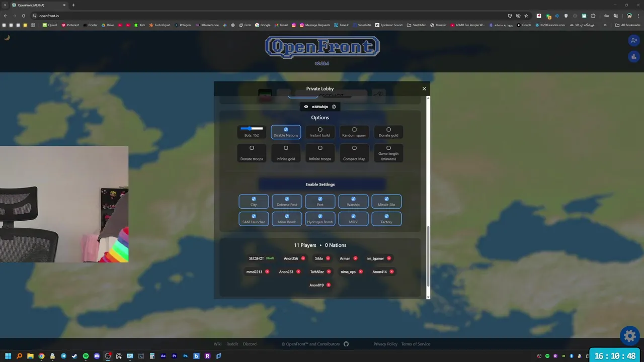644x362 pixels.
Task: Open Spotify from the taskbar
Action: [x=86, y=356]
